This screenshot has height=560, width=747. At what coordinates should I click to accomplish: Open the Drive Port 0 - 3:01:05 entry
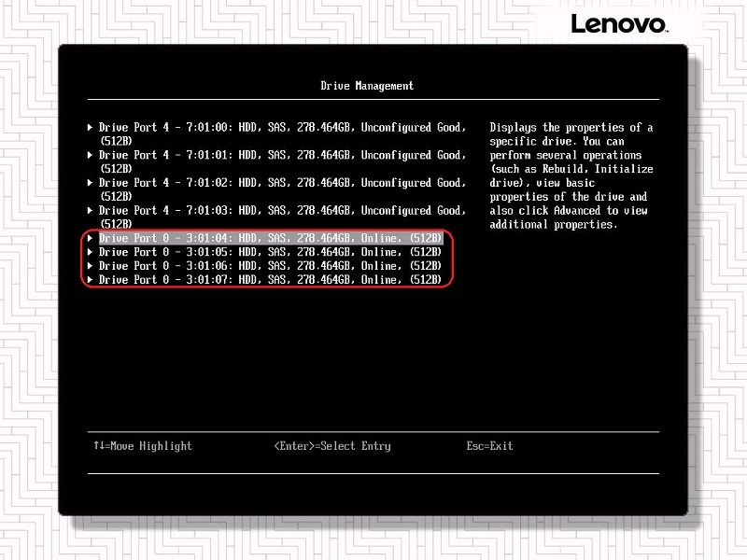[270, 252]
